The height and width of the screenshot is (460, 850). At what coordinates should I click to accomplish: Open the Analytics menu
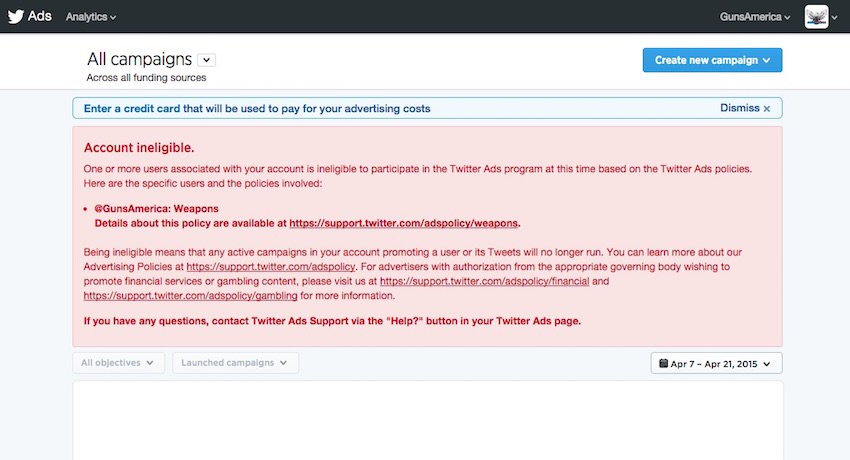(x=90, y=17)
